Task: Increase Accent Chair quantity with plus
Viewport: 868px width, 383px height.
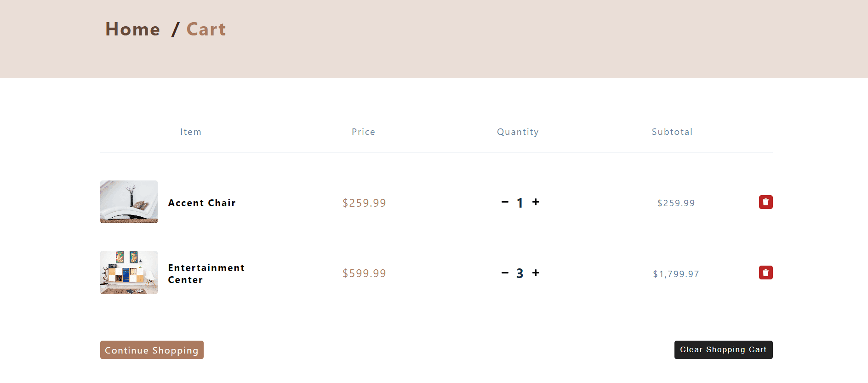Action: 536,202
